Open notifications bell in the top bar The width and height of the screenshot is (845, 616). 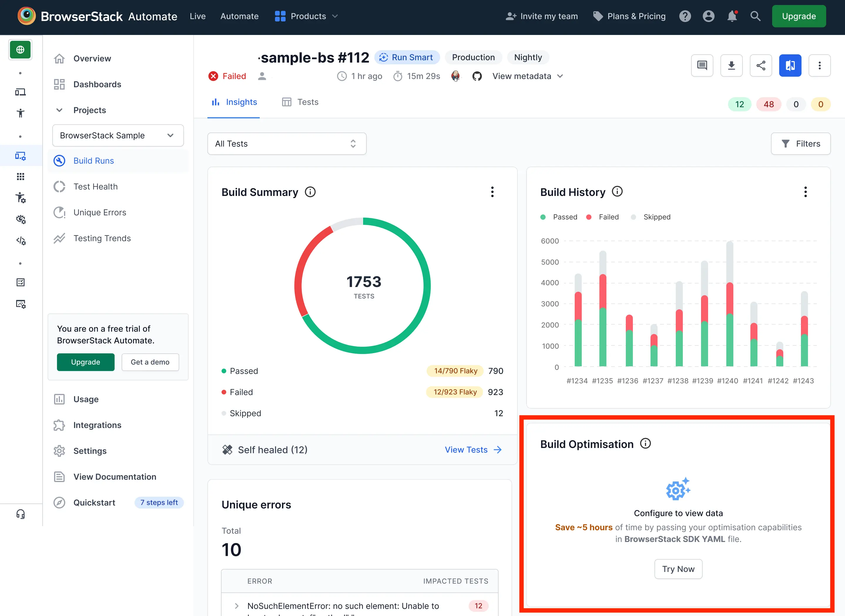[x=732, y=16]
